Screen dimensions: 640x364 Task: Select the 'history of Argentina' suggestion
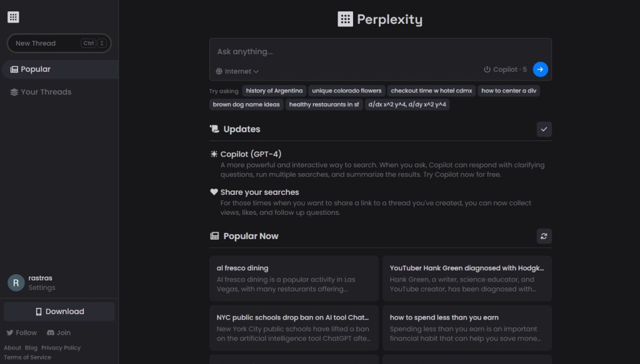click(x=274, y=91)
